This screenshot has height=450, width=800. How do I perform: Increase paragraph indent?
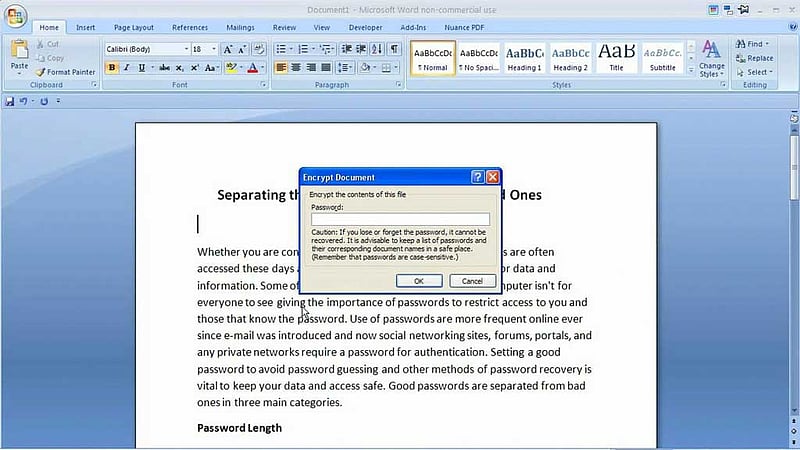(x=361, y=49)
